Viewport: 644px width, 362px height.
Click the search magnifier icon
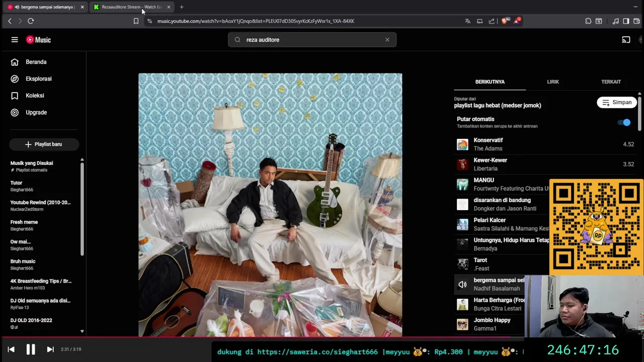click(237, 40)
